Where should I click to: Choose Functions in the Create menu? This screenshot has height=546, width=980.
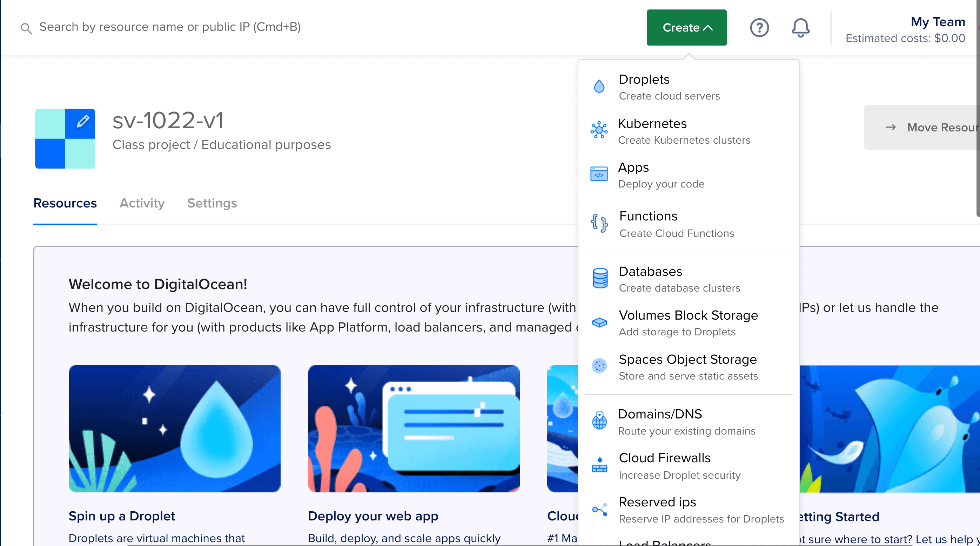(688, 224)
